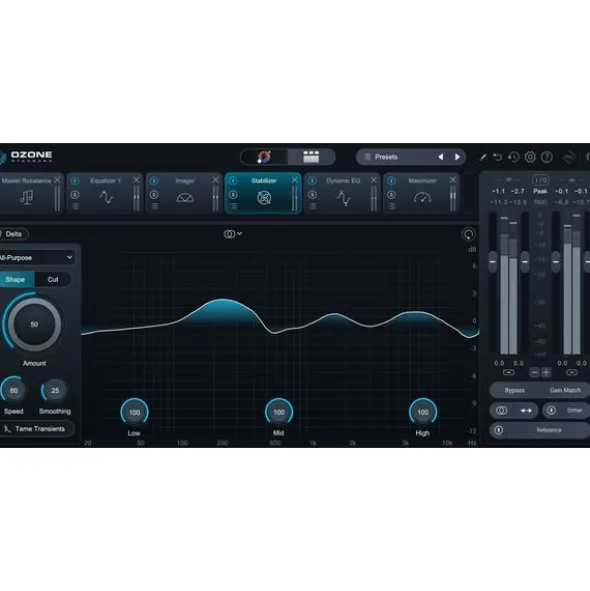Click the Mid band 100 knob
The height and width of the screenshot is (591, 590).
click(279, 412)
